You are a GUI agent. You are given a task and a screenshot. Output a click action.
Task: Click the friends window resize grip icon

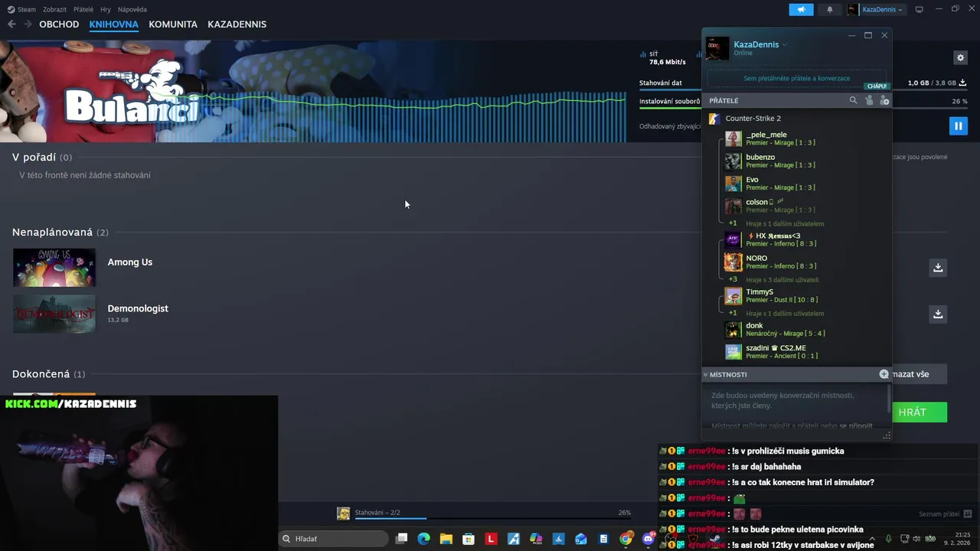[887, 435]
